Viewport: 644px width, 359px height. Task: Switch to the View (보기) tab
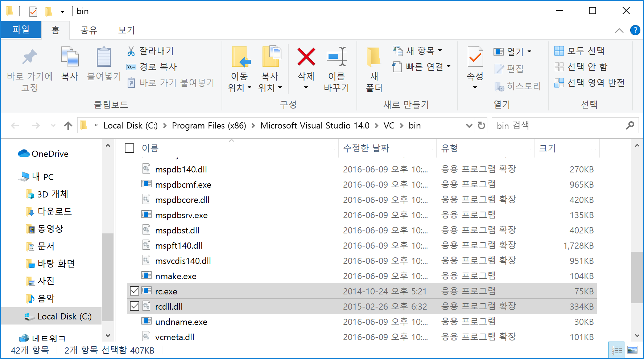tap(127, 30)
